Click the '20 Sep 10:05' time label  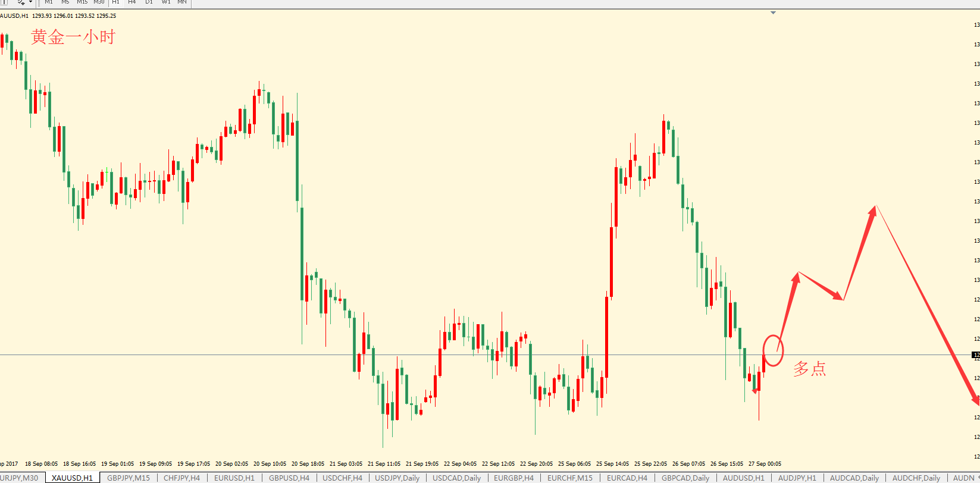270,464
